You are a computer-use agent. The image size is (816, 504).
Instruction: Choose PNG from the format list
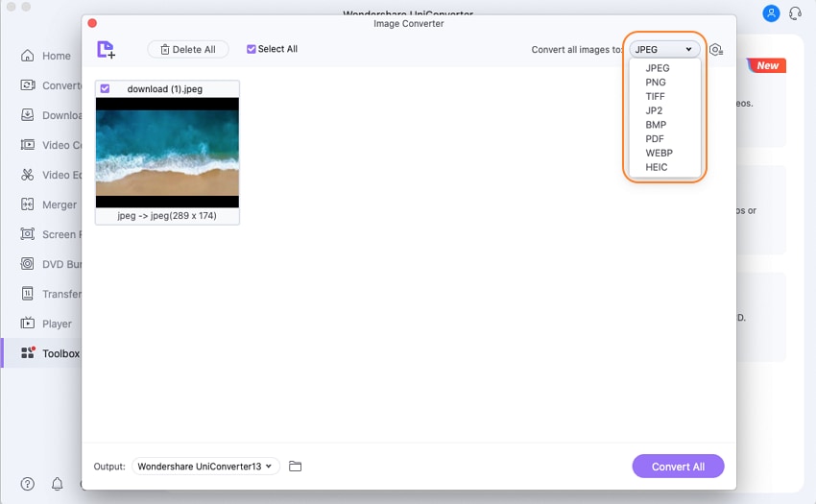655,83
